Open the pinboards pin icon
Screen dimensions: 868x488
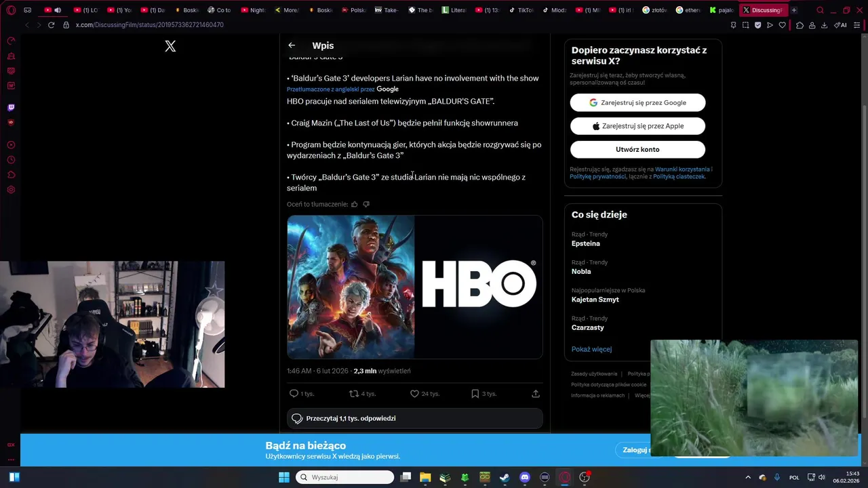[x=733, y=25]
